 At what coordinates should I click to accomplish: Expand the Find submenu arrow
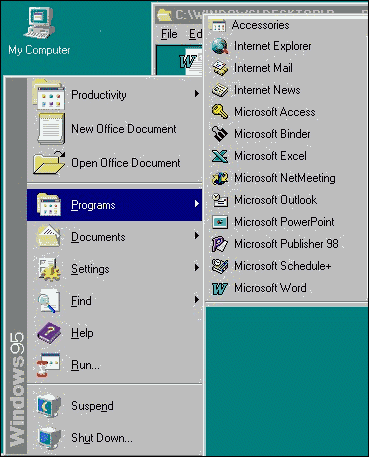[197, 300]
